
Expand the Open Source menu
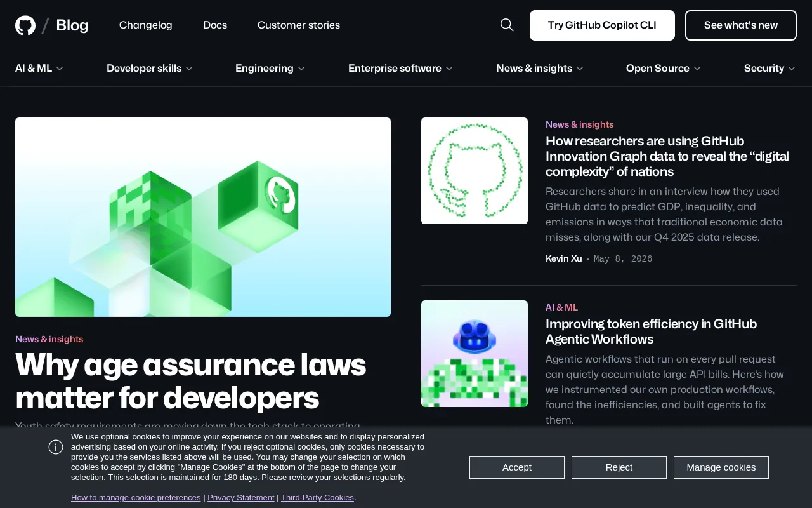coord(664,68)
